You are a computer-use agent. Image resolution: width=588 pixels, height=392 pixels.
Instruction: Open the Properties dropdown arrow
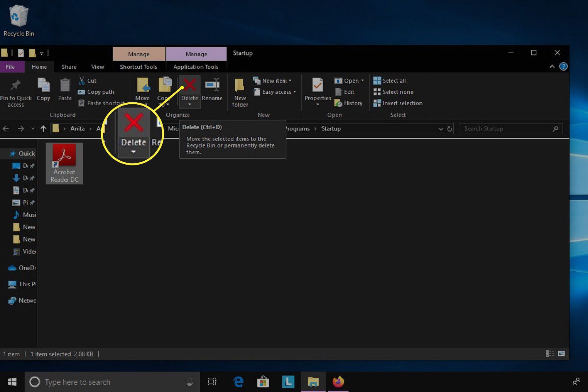coord(318,105)
